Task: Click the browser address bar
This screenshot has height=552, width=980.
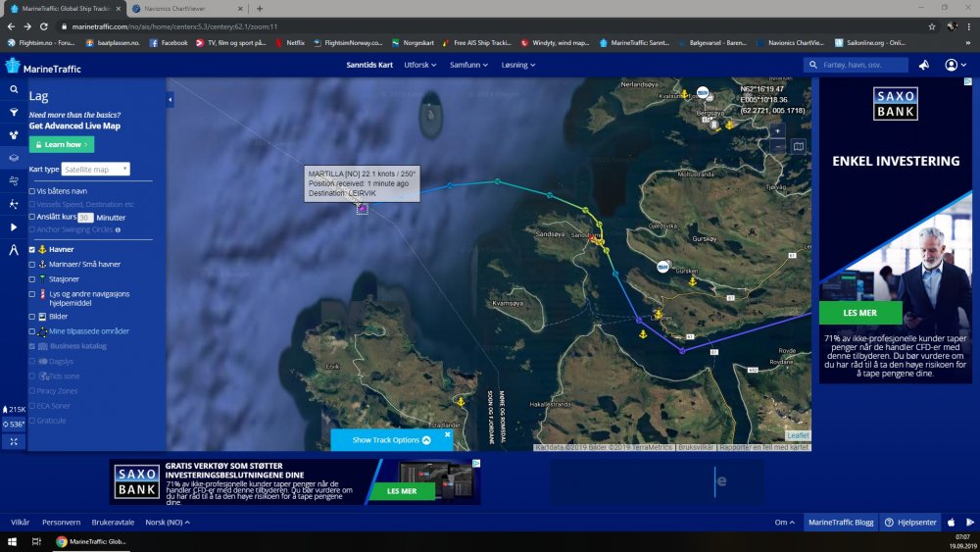Action: click(487, 26)
